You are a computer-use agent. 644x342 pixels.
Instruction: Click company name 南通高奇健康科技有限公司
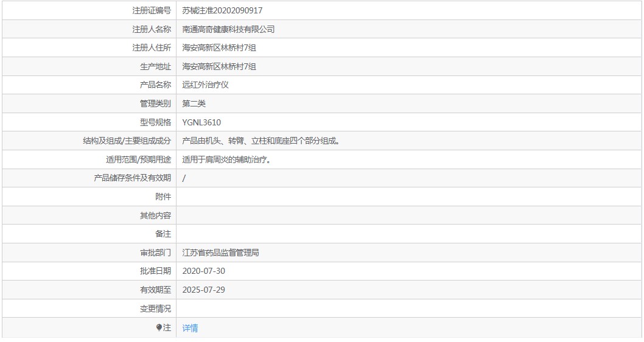[x=228, y=30]
